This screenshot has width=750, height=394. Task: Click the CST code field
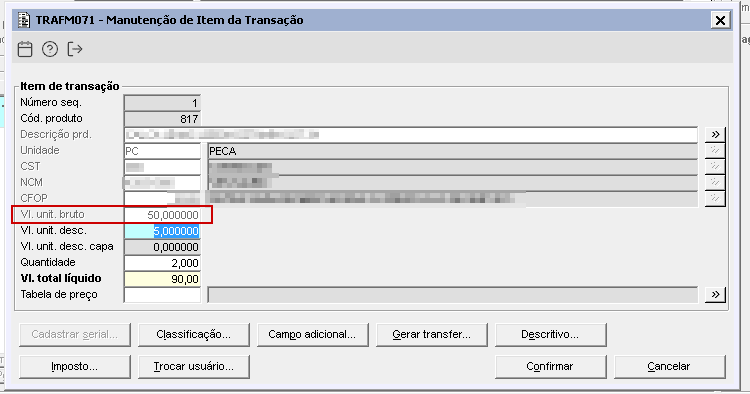[x=162, y=166]
